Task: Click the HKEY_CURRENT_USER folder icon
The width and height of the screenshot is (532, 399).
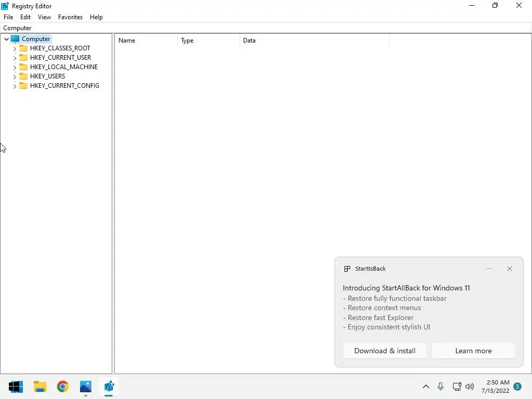Action: (23, 57)
